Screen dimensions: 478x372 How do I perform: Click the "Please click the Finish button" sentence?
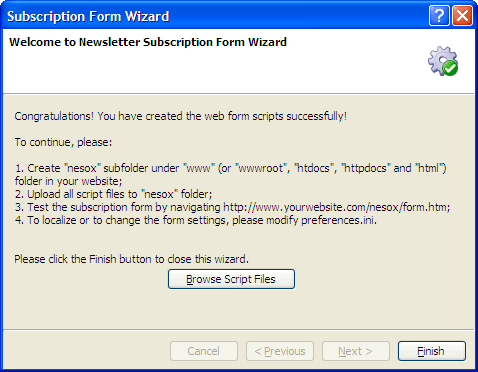[x=131, y=259]
